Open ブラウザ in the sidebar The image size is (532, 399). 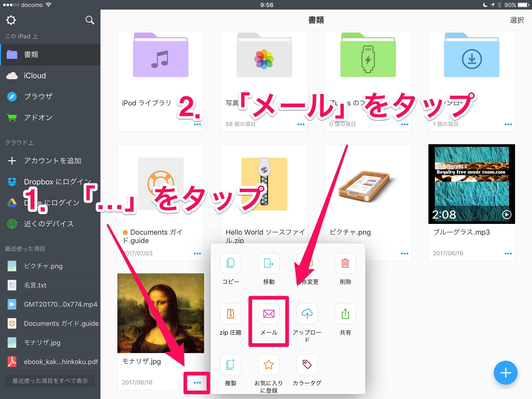[x=38, y=96]
